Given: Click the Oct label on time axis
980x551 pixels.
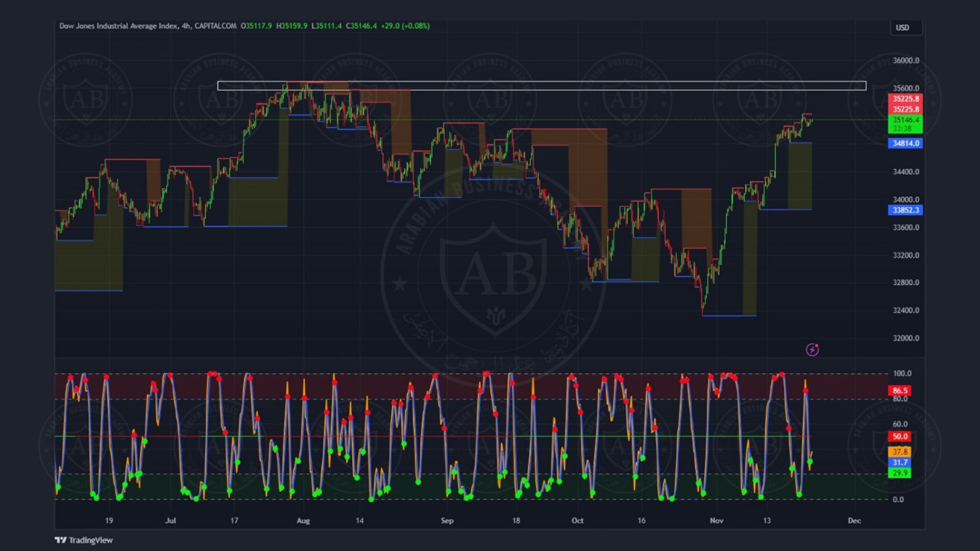Looking at the screenshot, I should [578, 520].
